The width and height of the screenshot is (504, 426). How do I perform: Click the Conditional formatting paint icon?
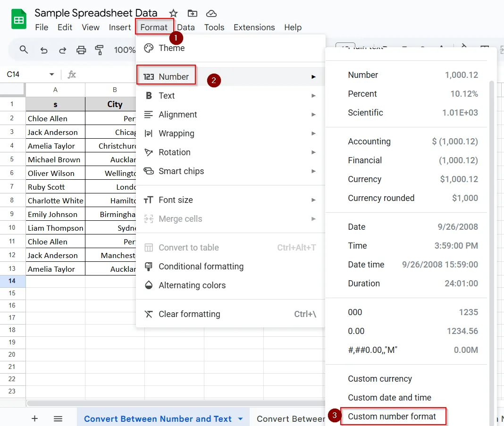[x=149, y=267]
